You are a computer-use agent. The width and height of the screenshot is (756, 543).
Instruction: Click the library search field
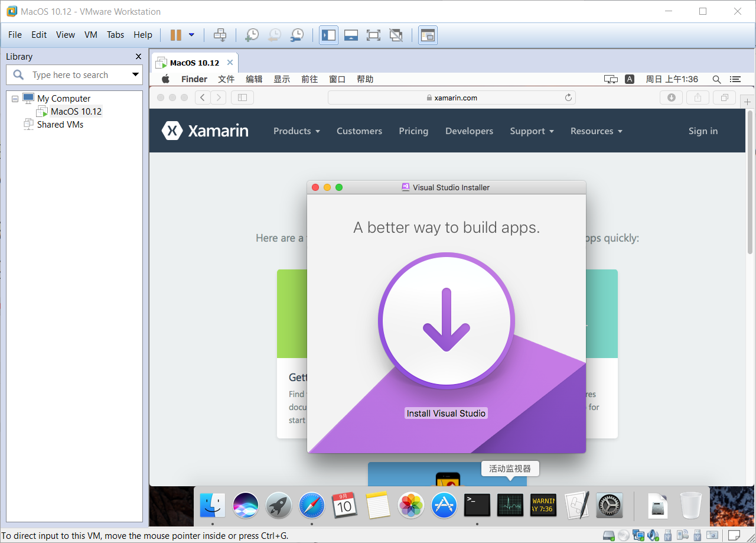[74, 75]
